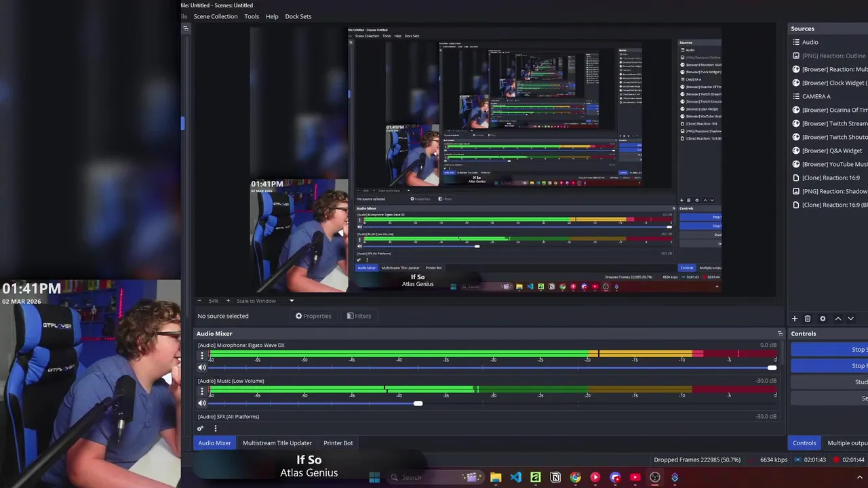The image size is (868, 488).
Task: Open the YouTube app in the taskbar
Action: point(635,477)
